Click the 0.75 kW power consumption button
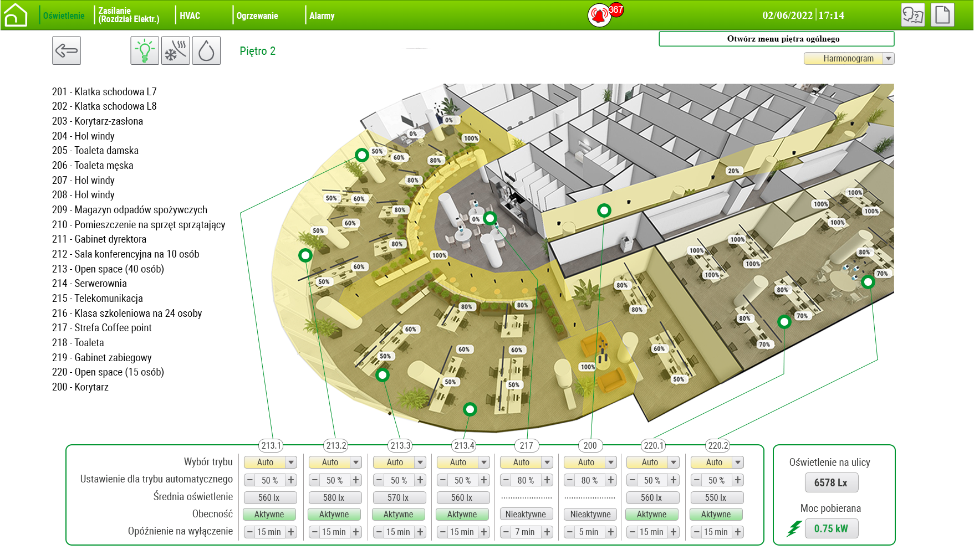The height and width of the screenshot is (560, 974). tap(831, 529)
